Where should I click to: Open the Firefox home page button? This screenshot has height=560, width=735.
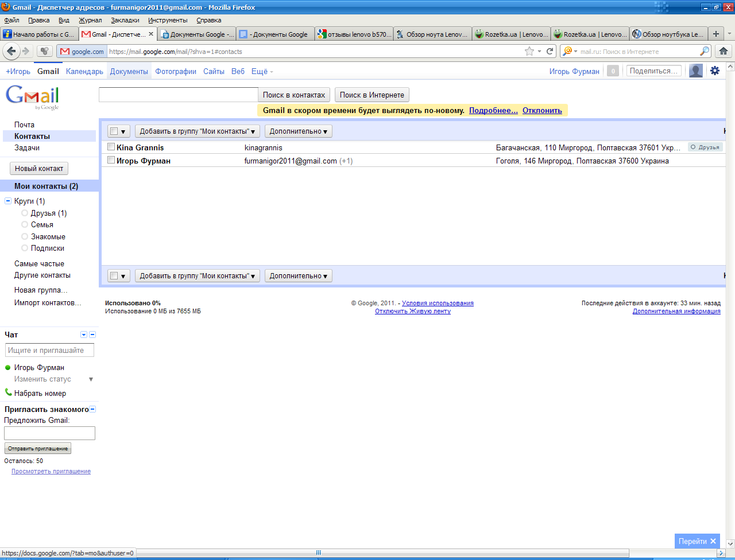pyautogui.click(x=724, y=51)
